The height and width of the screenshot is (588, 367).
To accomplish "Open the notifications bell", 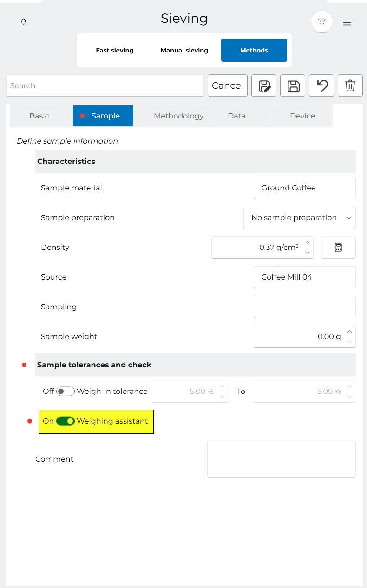I will click(24, 22).
